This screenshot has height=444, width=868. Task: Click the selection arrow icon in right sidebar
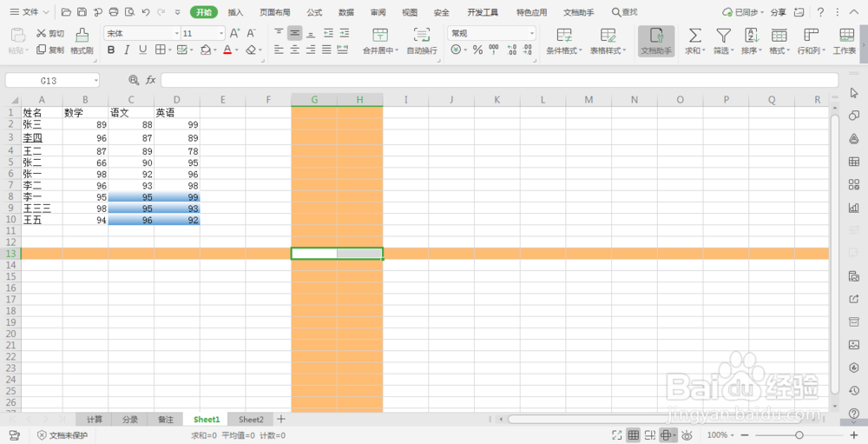(x=853, y=93)
